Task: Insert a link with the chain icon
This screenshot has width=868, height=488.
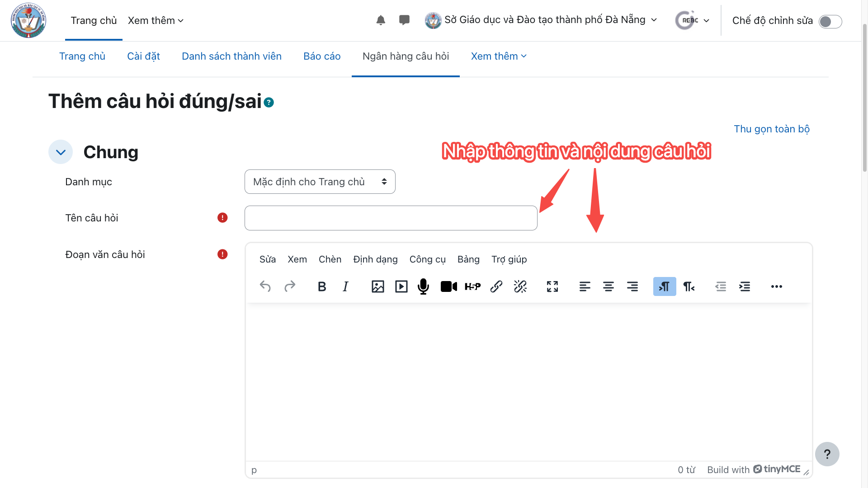Action: coord(496,286)
